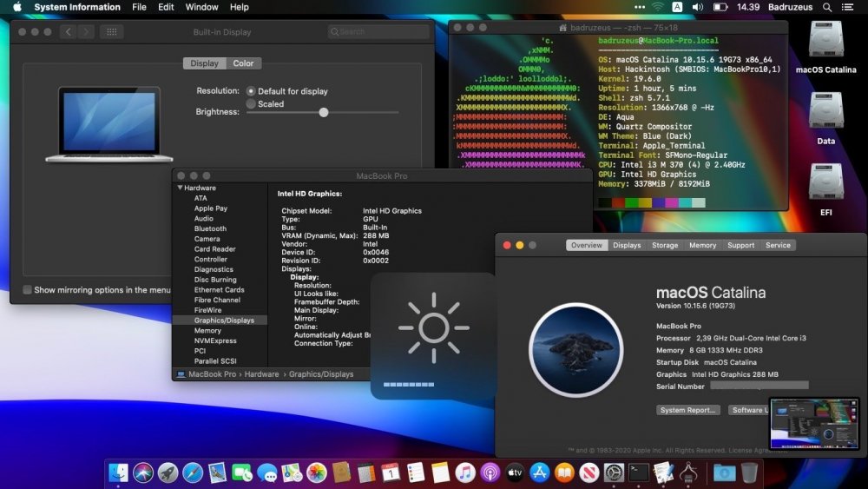The height and width of the screenshot is (489, 868).
Task: Adjust the Brightness slider
Action: [x=323, y=112]
